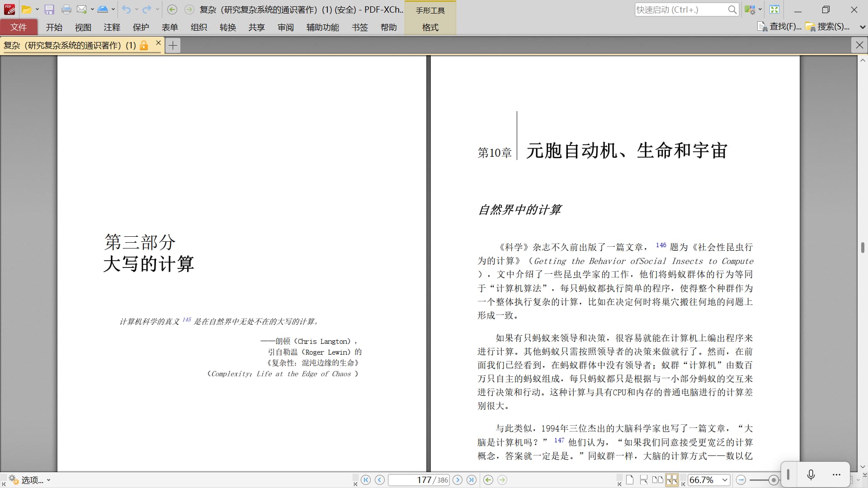Expand the Open folder dropdown arrow
Screen dimensions: 868x488
[37, 9]
